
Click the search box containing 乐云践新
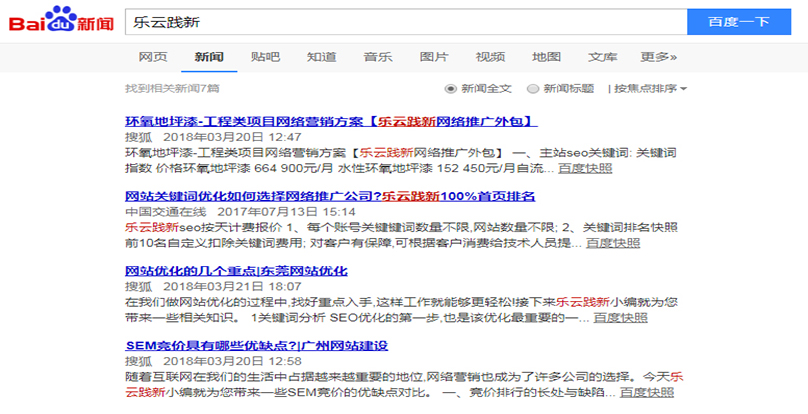pyautogui.click(x=406, y=22)
